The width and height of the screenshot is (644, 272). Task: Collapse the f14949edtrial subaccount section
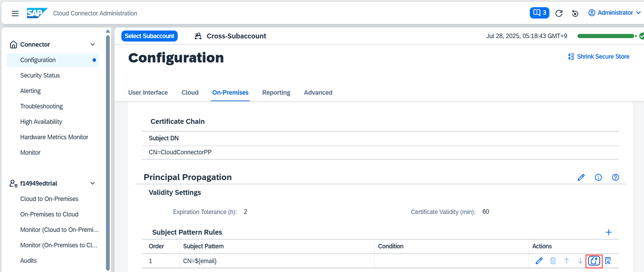click(92, 183)
